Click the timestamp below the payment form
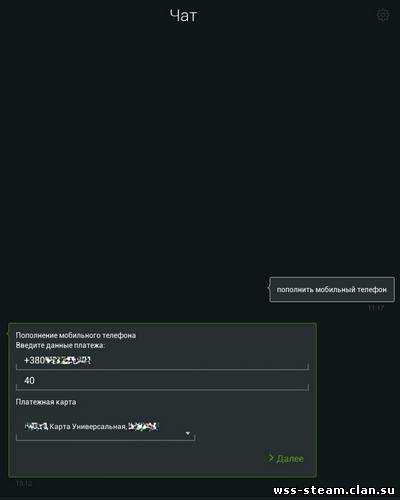400x500 pixels. (x=24, y=483)
